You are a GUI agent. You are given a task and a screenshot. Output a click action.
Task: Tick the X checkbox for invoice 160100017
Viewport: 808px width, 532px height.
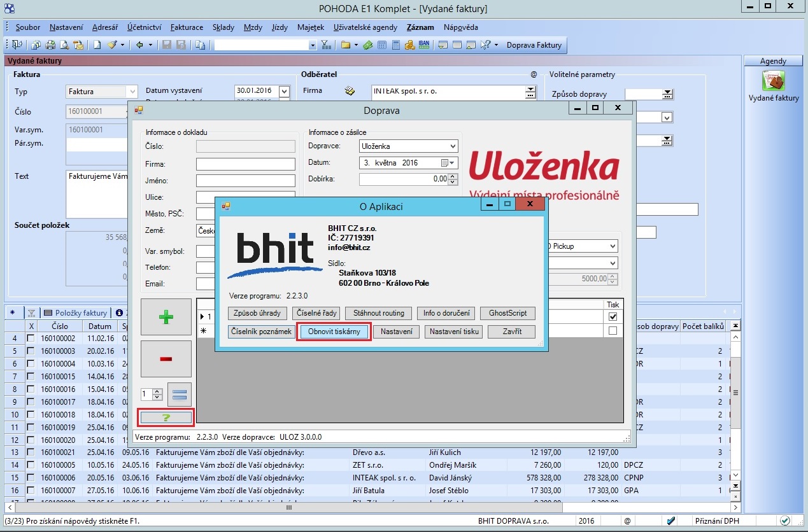(x=31, y=402)
